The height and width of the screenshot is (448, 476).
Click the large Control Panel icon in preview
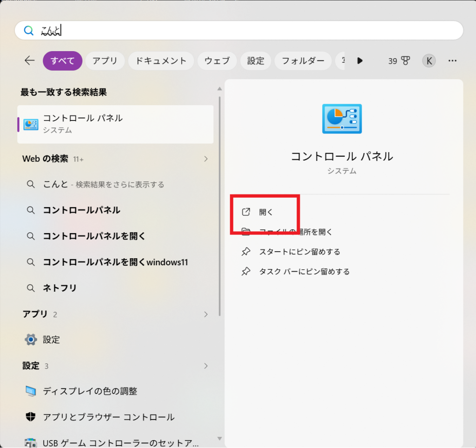click(342, 119)
